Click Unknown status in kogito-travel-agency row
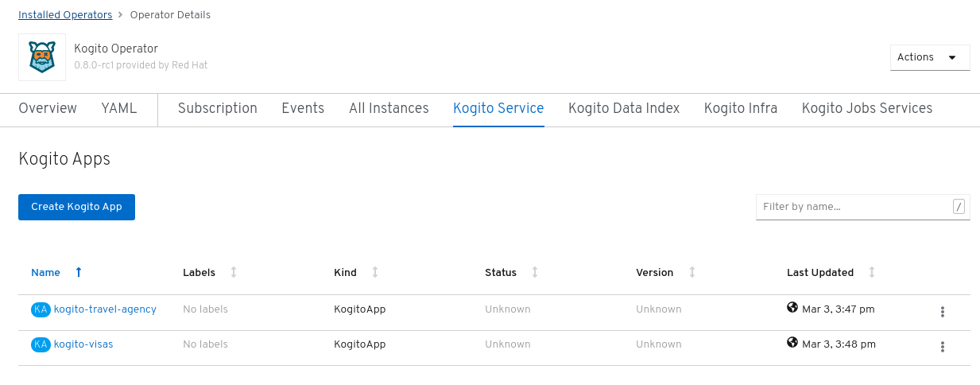The height and width of the screenshot is (385, 980). (508, 309)
